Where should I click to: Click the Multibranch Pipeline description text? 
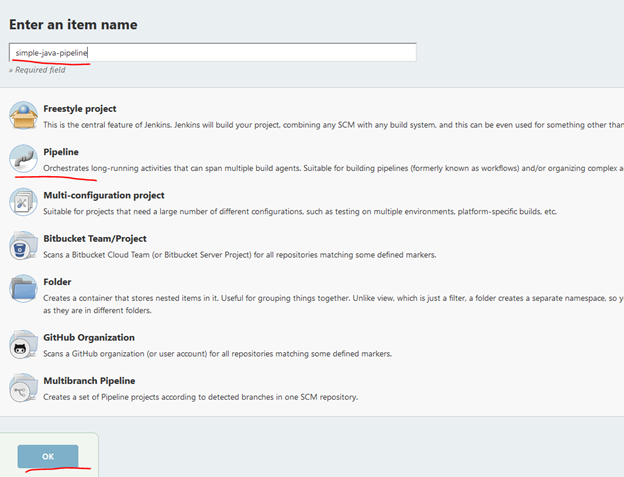[x=200, y=397]
